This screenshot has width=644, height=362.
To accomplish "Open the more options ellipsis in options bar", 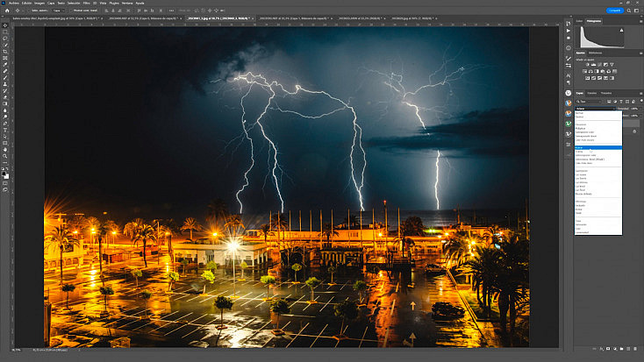I will [171, 11].
